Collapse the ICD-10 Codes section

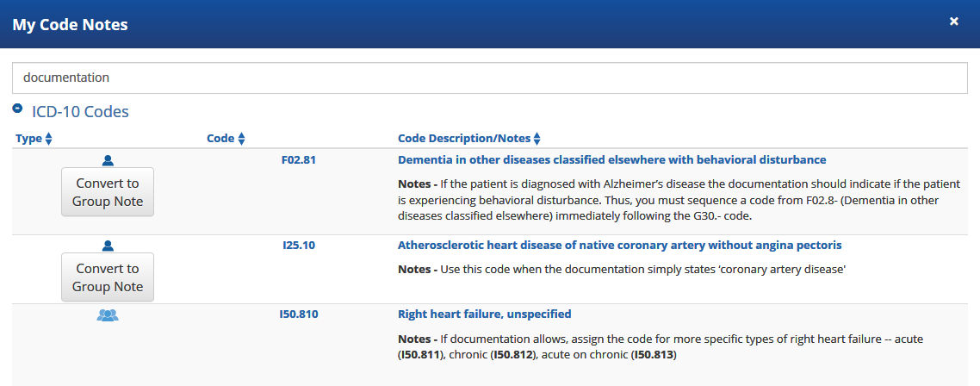[17, 109]
